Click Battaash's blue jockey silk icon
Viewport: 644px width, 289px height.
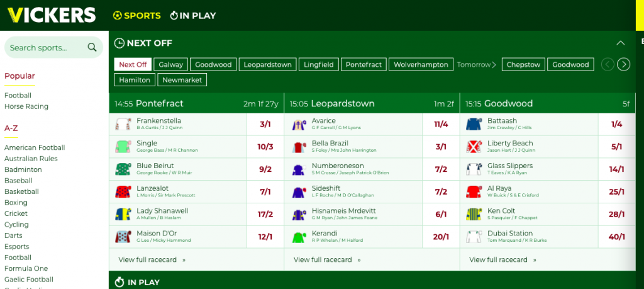tap(474, 124)
